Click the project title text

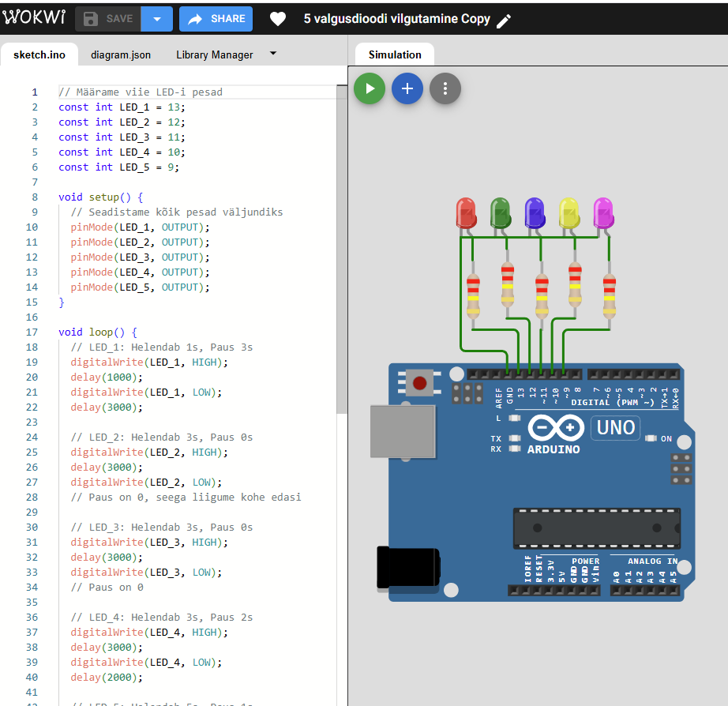[397, 19]
